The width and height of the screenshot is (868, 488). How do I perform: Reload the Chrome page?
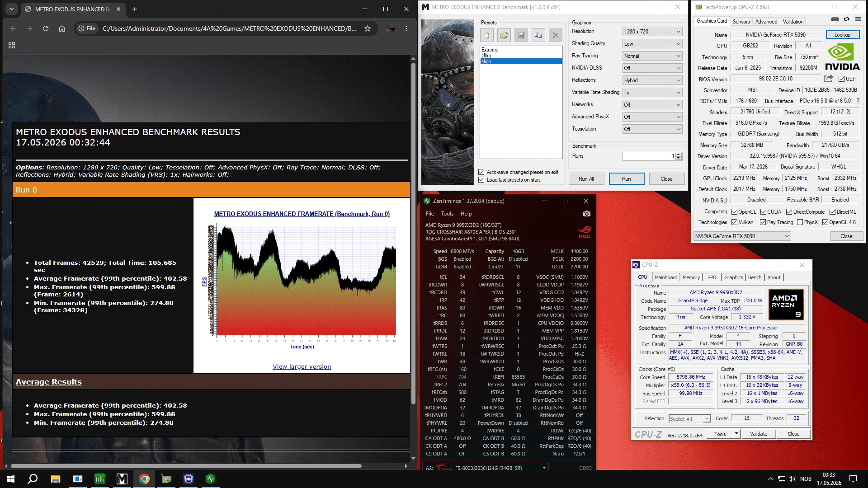(46, 28)
